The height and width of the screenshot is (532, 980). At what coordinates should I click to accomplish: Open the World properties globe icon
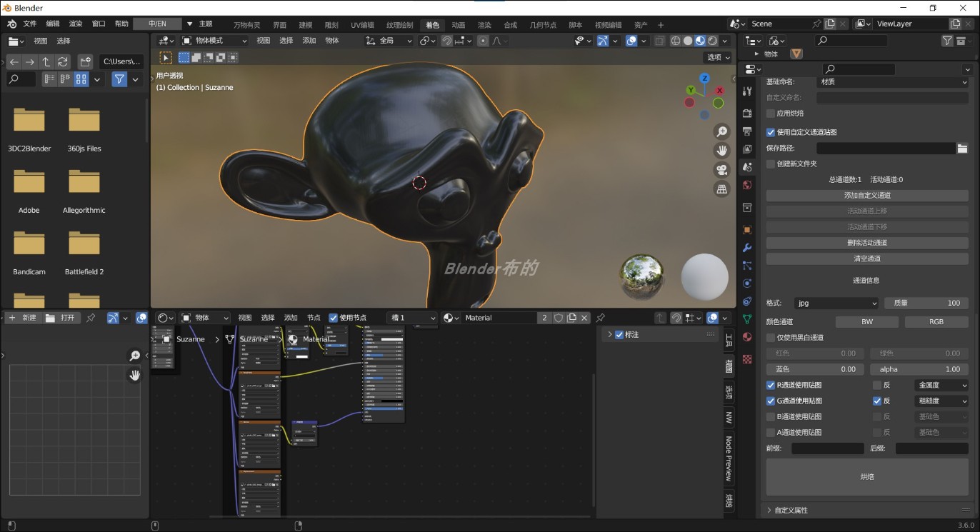click(x=747, y=185)
